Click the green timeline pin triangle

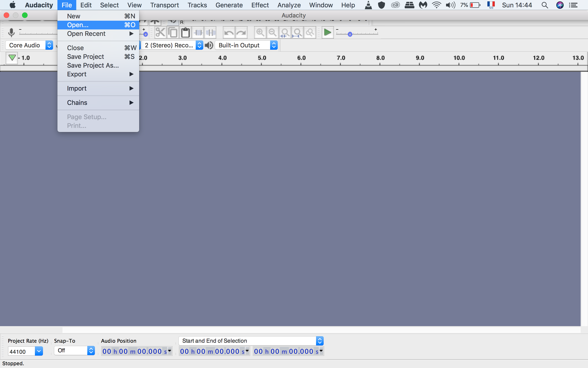(12, 58)
